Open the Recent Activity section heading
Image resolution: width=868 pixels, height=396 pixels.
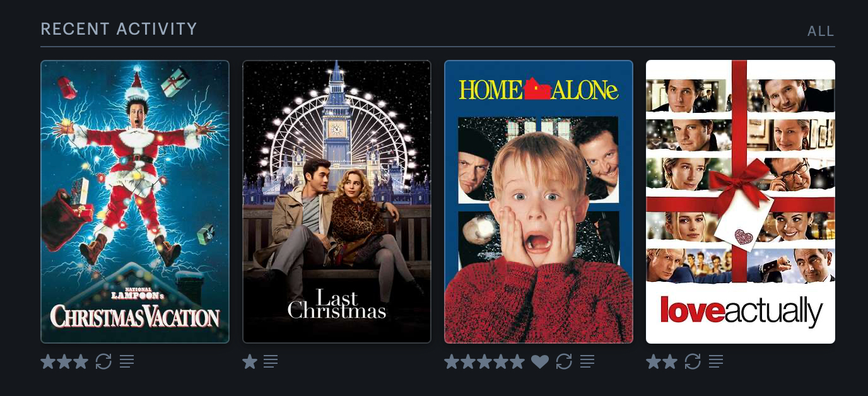click(119, 29)
